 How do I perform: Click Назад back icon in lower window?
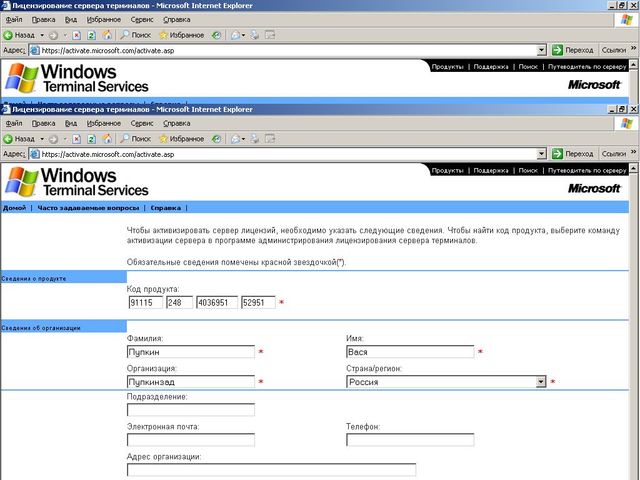[8, 139]
